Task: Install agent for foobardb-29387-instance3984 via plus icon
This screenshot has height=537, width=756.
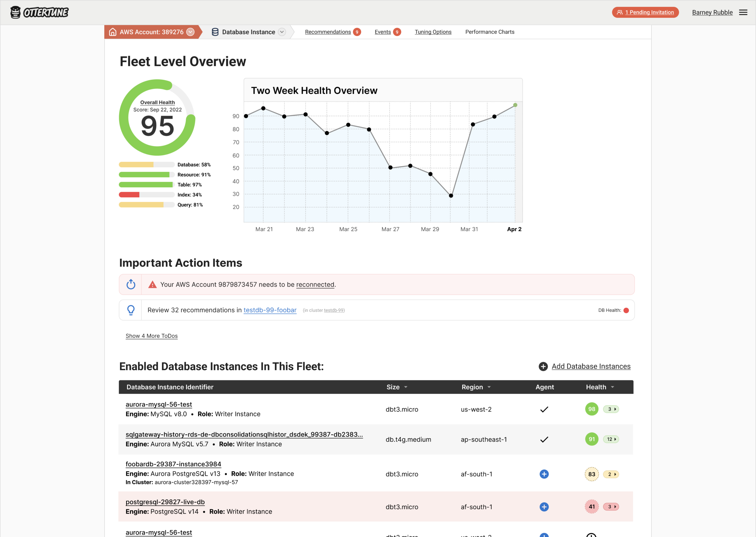Action: point(544,474)
